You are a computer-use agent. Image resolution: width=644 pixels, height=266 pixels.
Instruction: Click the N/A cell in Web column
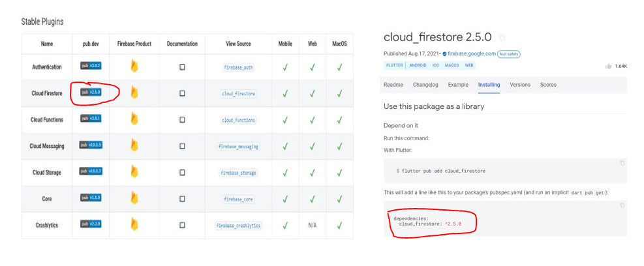click(x=312, y=226)
